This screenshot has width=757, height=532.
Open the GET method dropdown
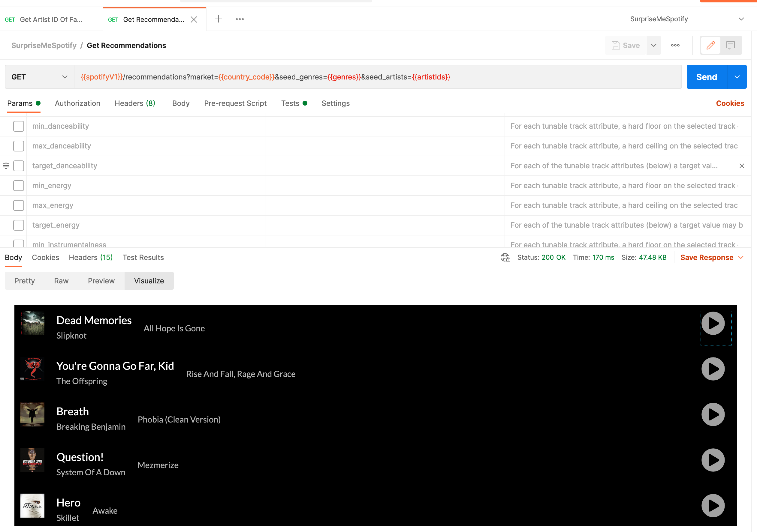[x=39, y=77]
